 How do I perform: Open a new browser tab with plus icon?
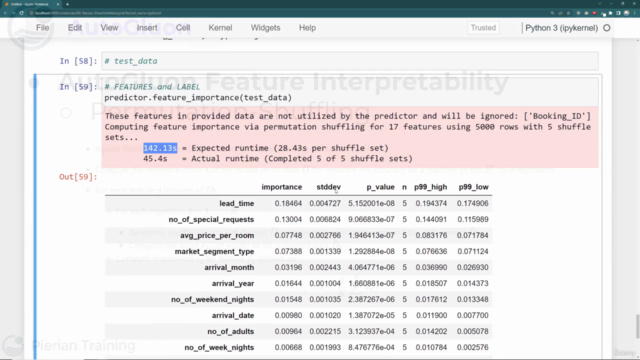(x=67, y=4)
